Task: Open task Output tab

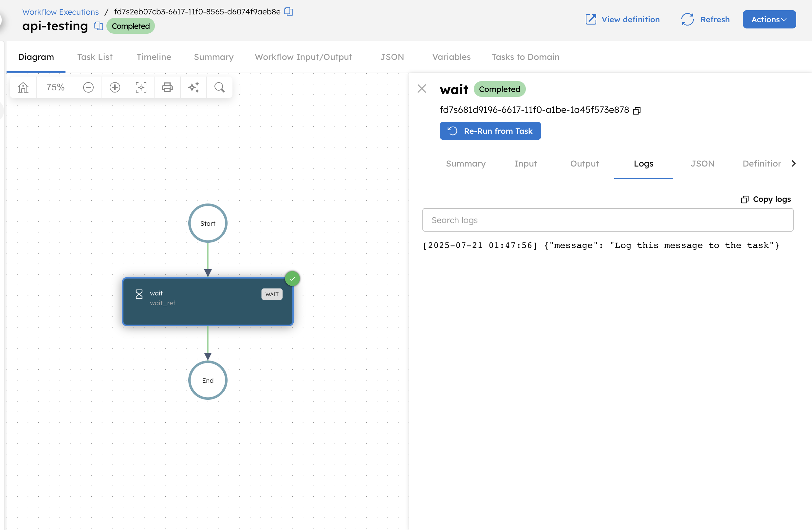Action: 584,164
